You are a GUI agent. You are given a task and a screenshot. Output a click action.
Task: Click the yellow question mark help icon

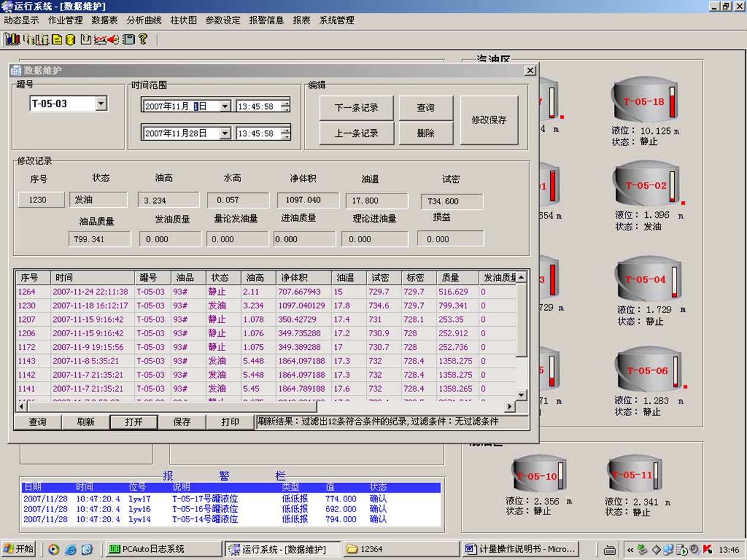(x=143, y=40)
